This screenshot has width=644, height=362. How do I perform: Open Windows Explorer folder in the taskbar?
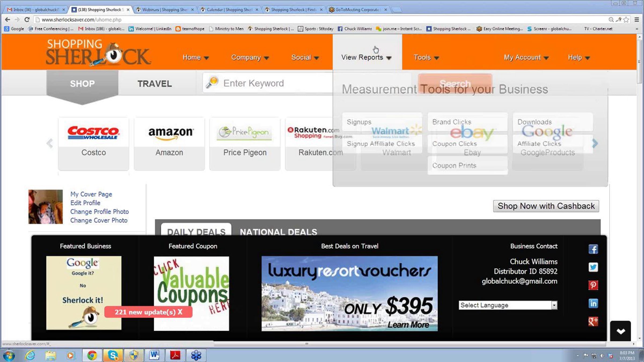(x=50, y=356)
